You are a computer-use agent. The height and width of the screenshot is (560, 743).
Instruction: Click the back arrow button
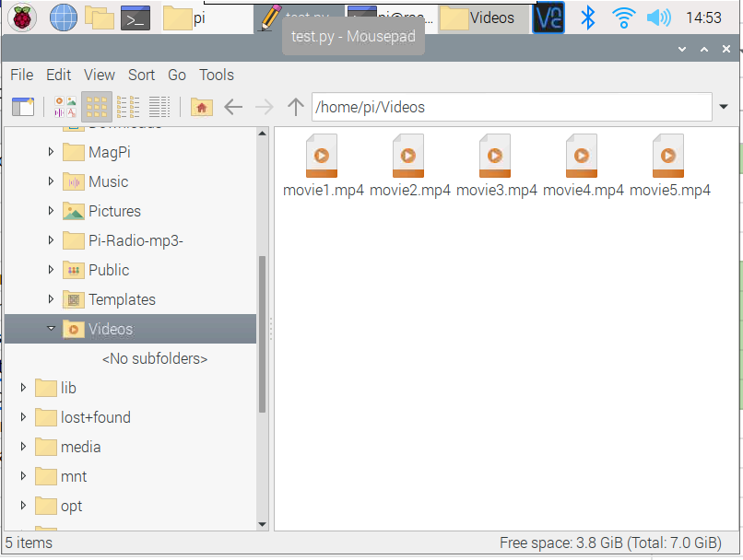click(x=233, y=107)
